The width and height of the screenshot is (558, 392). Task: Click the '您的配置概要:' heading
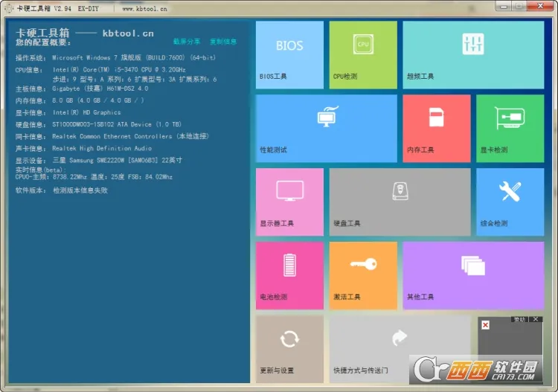43,42
